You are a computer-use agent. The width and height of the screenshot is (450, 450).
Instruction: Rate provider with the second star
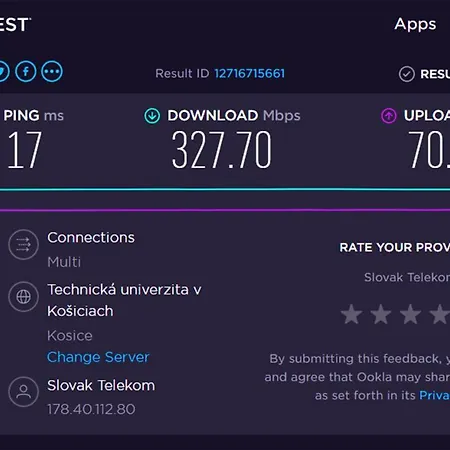point(381,314)
